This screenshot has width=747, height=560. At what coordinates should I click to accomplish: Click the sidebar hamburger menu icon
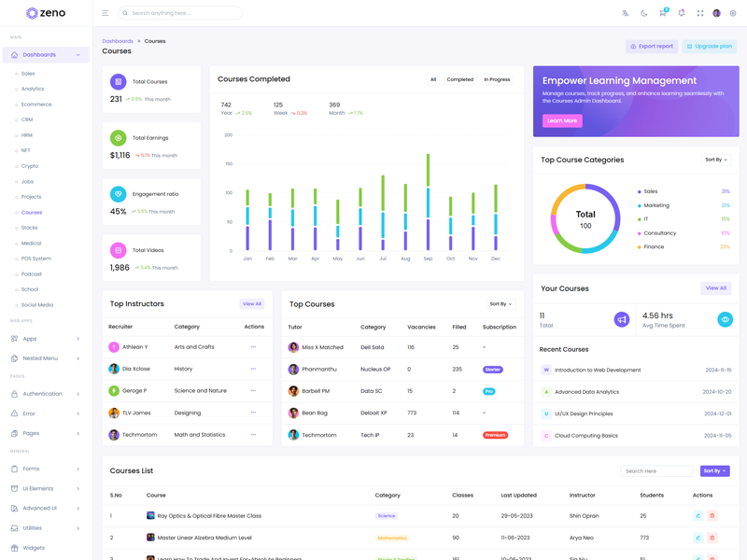106,13
